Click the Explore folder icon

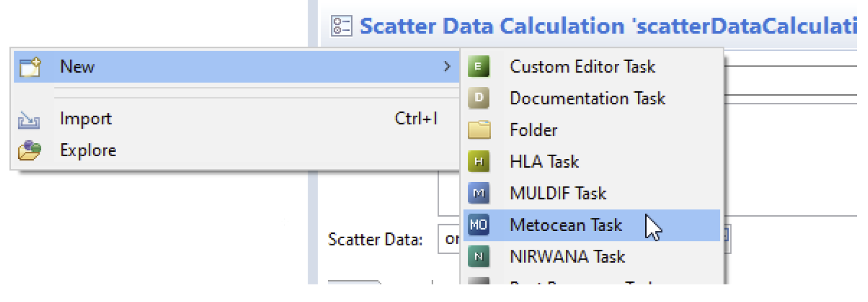point(30,151)
